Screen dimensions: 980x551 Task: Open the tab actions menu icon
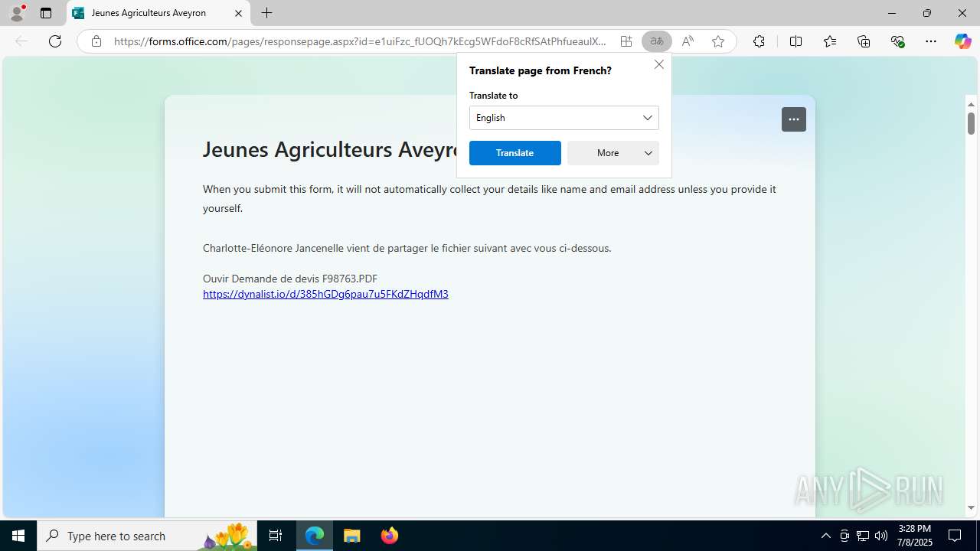click(x=46, y=13)
